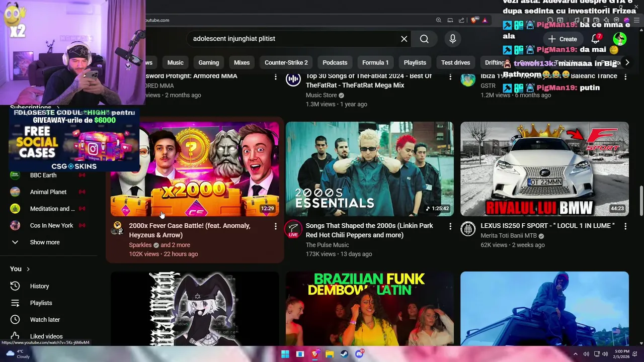Expand the You section chevron
644x362 pixels.
pyautogui.click(x=28, y=269)
